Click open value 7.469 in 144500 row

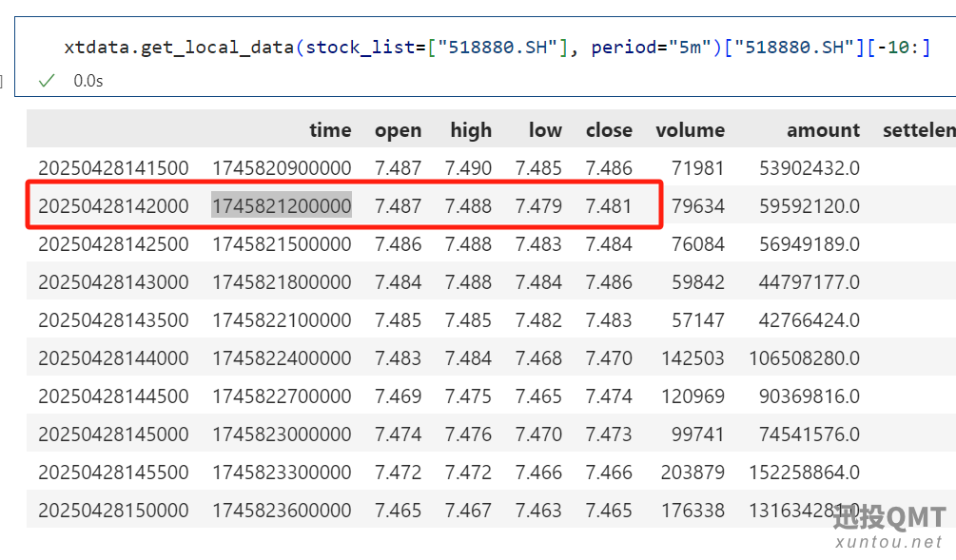[399, 396]
